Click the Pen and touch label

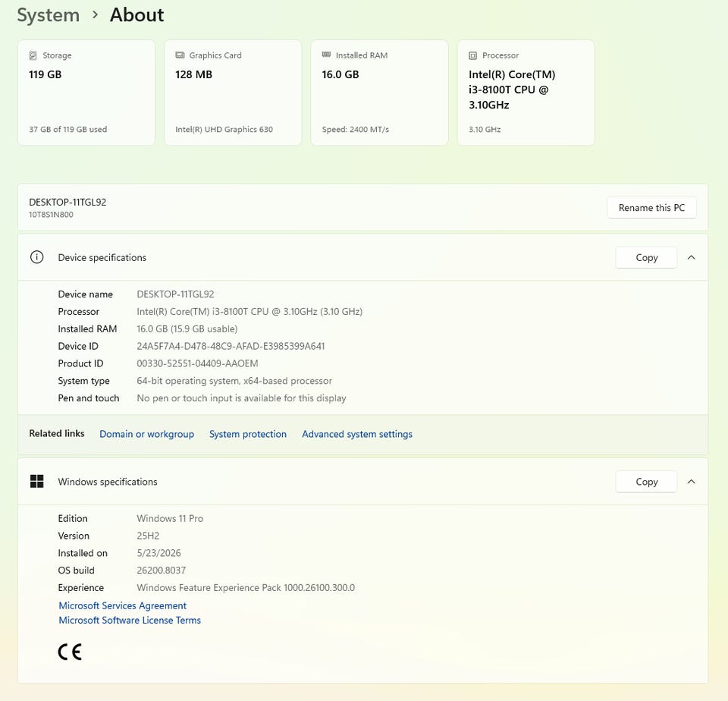tap(89, 398)
